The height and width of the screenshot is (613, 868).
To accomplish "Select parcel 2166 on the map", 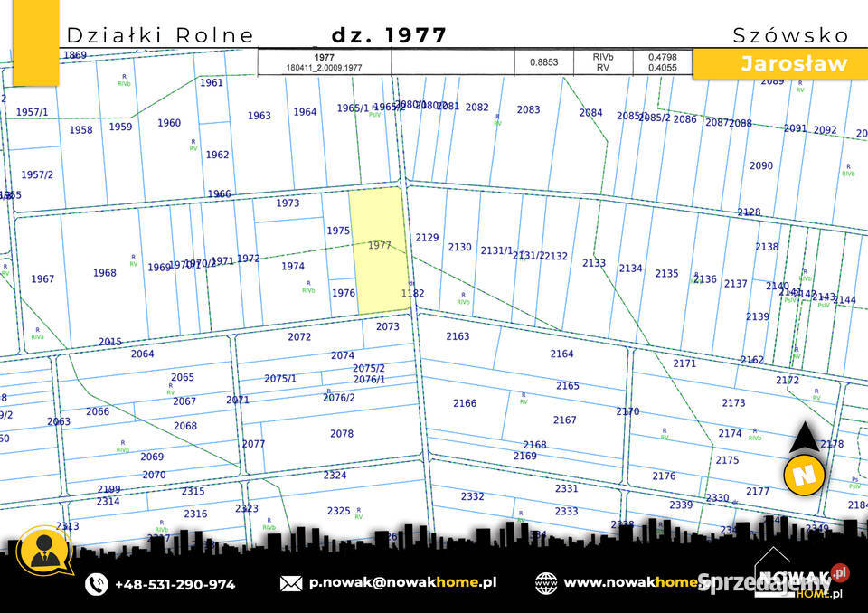I will (465, 403).
